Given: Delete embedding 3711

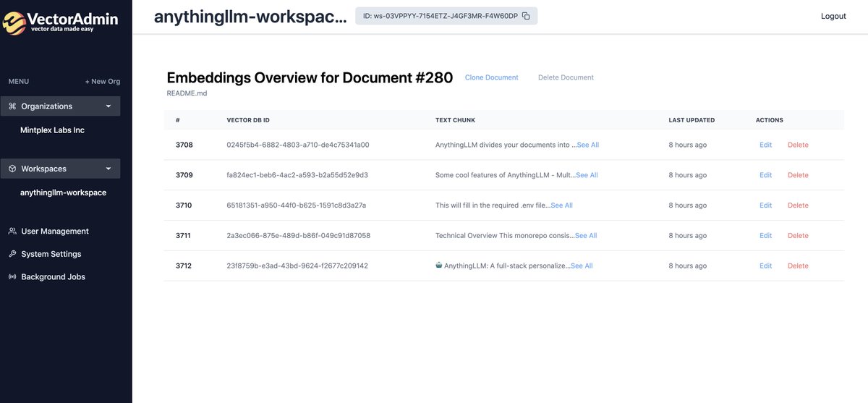Looking at the screenshot, I should [x=798, y=236].
